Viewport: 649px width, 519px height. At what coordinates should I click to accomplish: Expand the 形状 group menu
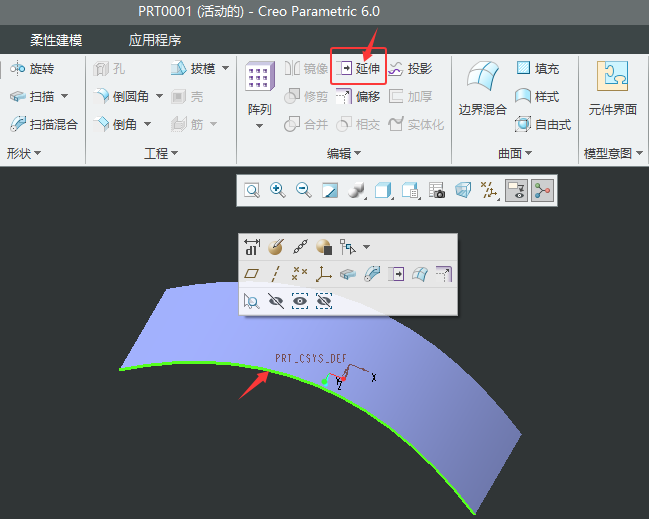(x=24, y=154)
